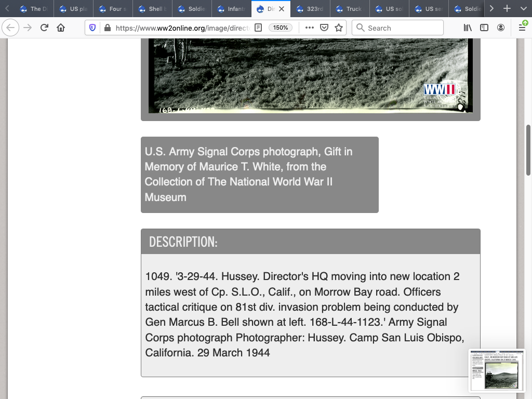
Task: Open the Library menu
Action: coord(468,28)
